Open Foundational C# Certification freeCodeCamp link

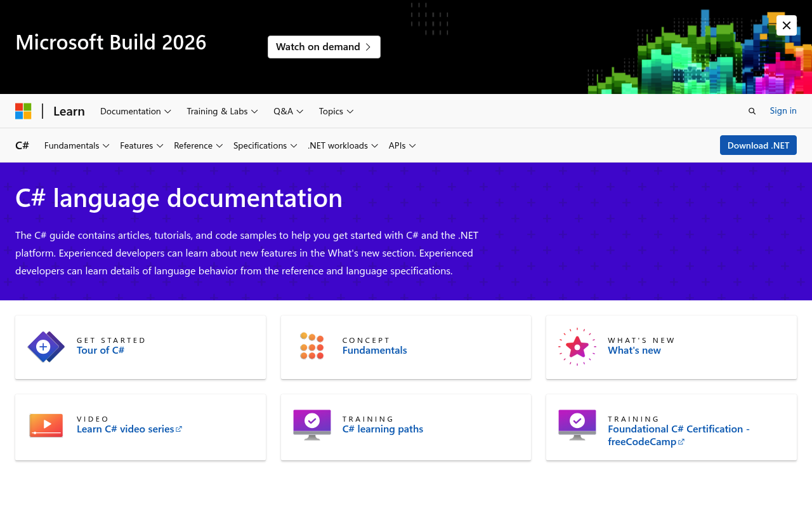click(679, 436)
